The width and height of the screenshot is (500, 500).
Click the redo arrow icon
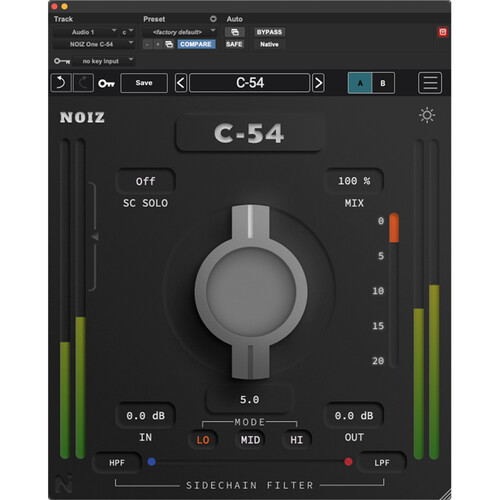click(83, 83)
